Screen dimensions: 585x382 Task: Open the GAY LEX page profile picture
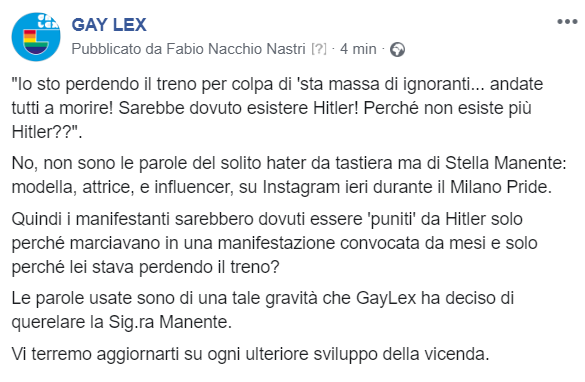click(36, 37)
